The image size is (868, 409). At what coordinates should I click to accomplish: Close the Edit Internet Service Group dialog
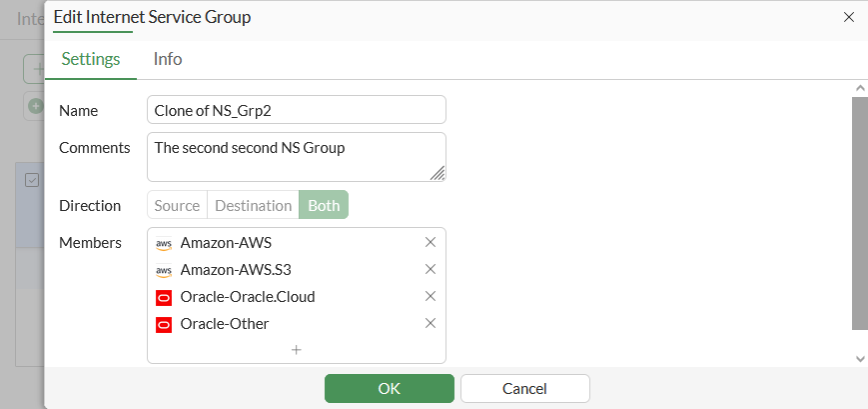coord(849,17)
